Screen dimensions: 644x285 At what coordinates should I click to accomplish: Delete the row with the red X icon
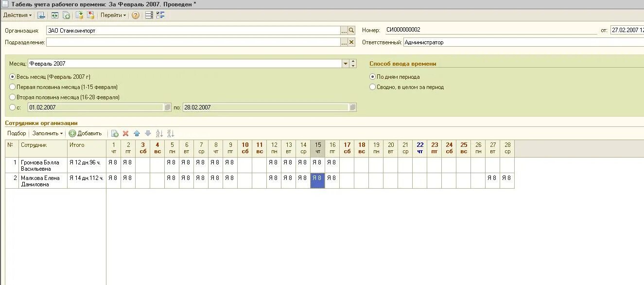click(125, 133)
